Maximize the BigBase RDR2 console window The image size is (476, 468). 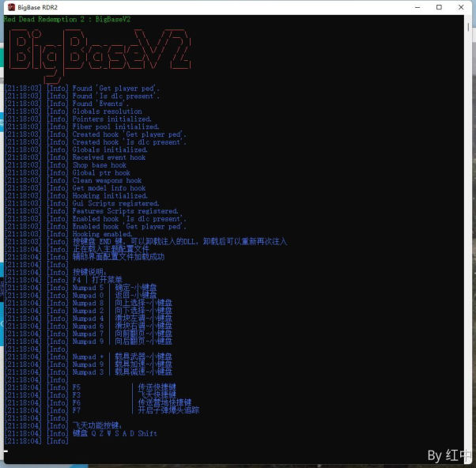click(x=439, y=7)
